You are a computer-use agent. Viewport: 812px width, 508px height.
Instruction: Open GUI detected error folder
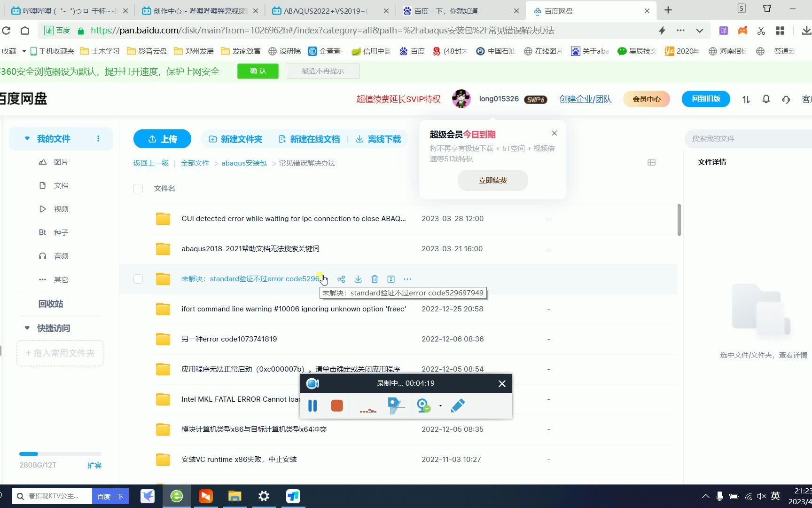(x=293, y=219)
